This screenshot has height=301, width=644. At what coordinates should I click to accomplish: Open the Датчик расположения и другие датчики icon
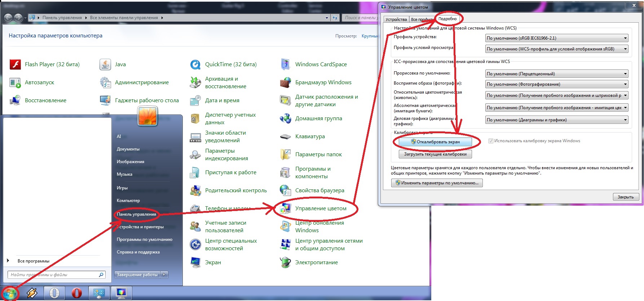pos(286,100)
